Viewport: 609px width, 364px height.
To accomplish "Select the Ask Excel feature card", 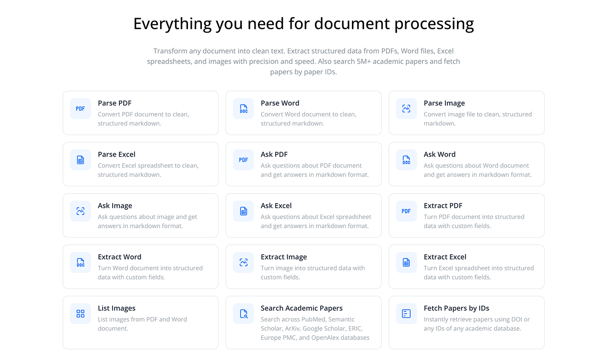I will [303, 216].
